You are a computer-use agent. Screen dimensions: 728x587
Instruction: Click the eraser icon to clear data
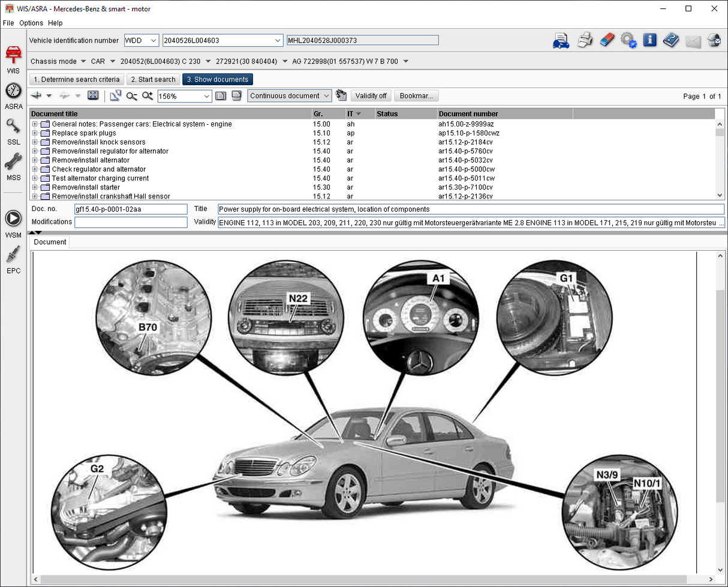606,40
